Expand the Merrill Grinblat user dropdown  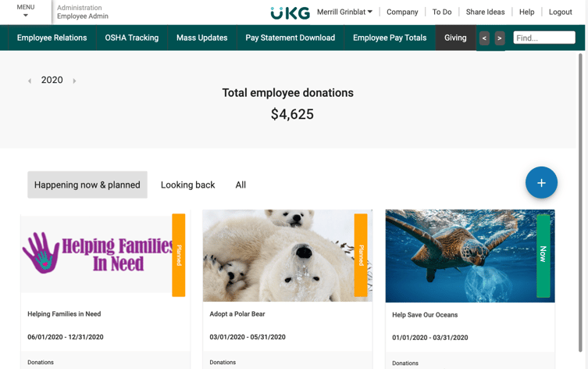coord(344,12)
